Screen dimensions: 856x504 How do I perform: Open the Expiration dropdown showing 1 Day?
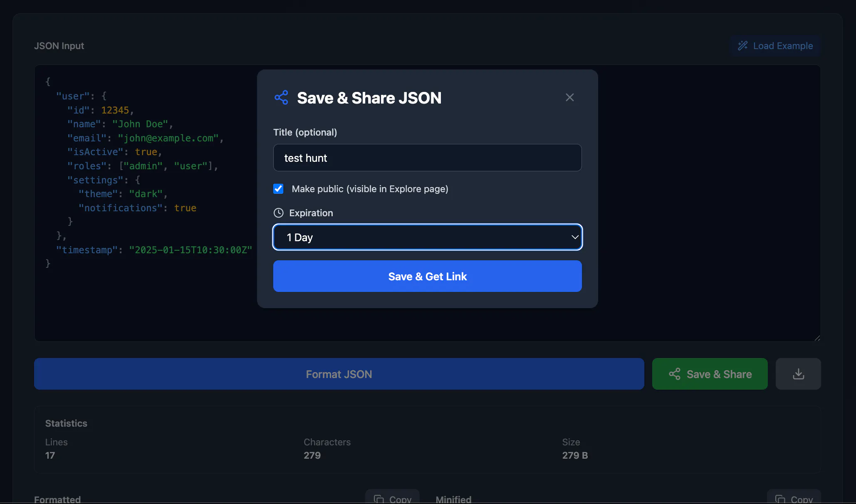tap(427, 237)
